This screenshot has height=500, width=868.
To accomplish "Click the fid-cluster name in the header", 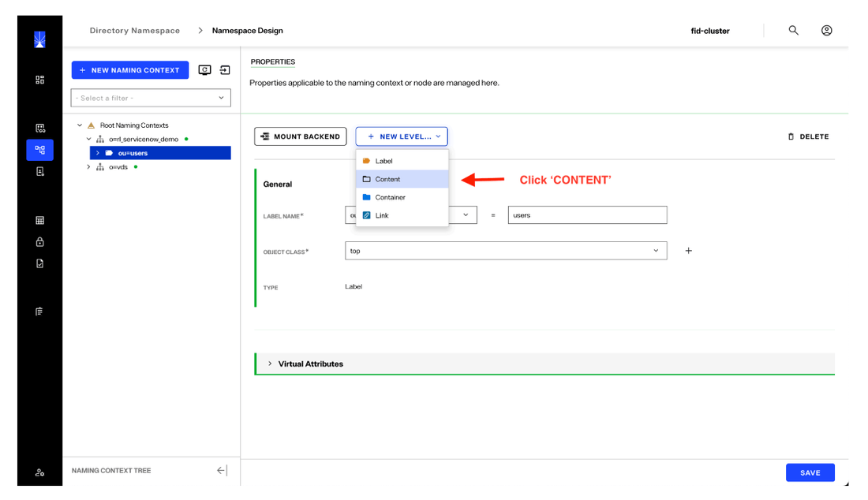I will [710, 31].
